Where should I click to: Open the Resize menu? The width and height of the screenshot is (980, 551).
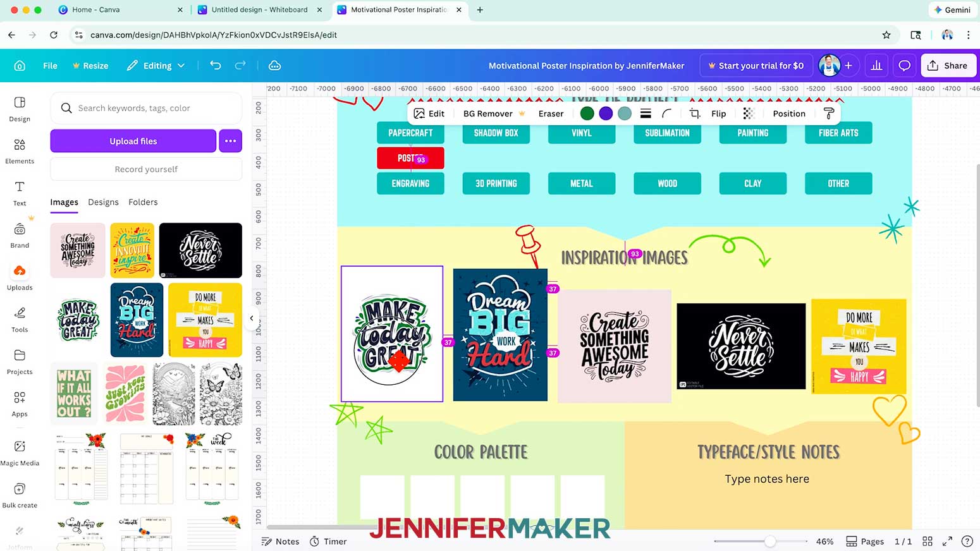90,66
